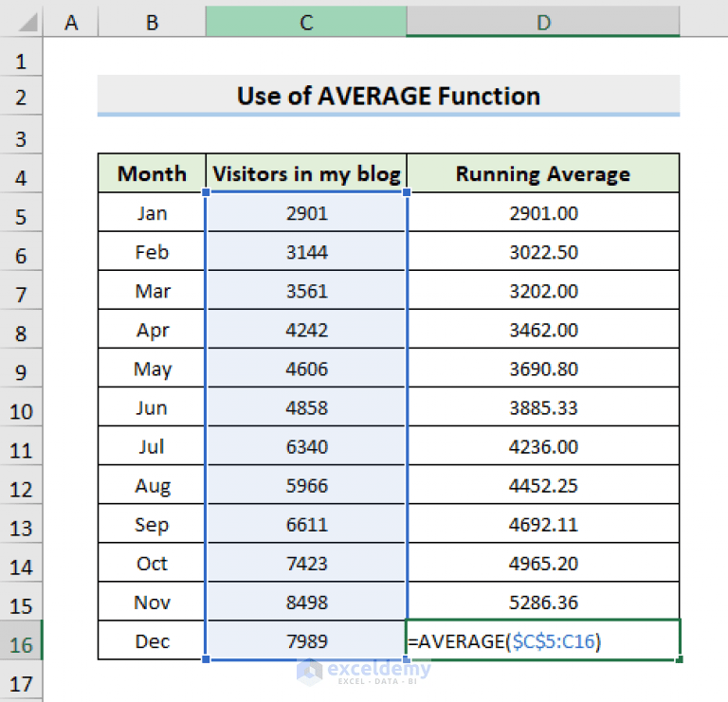This screenshot has width=728, height=702.
Task: Click running average cell 3202.00
Action: coord(543,290)
